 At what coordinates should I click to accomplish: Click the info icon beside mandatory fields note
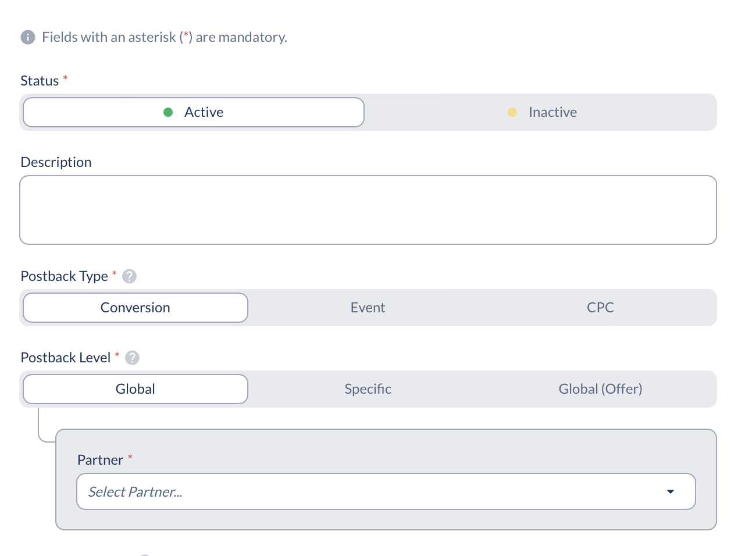click(x=28, y=37)
